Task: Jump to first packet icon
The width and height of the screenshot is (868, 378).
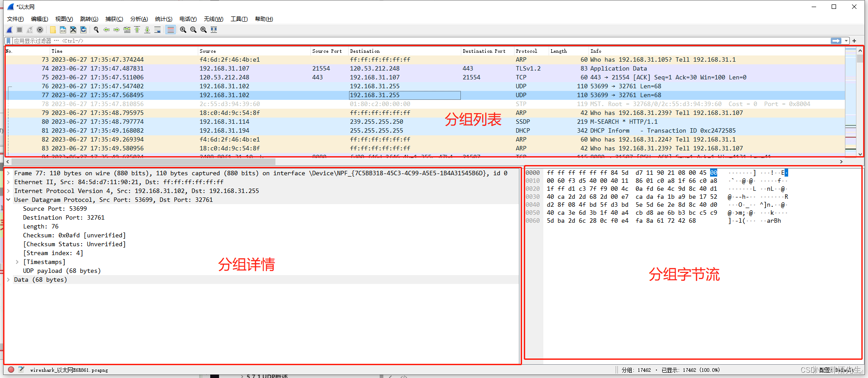Action: point(137,30)
